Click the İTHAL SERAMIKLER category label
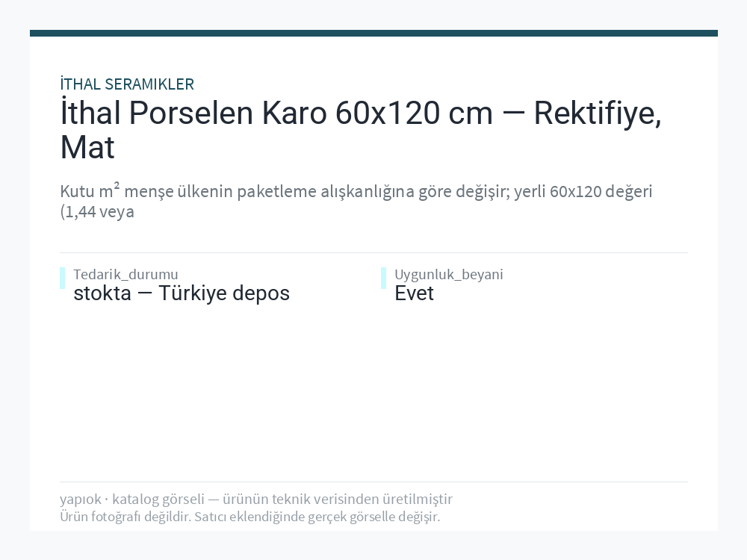The height and width of the screenshot is (560, 747). pyautogui.click(x=127, y=84)
